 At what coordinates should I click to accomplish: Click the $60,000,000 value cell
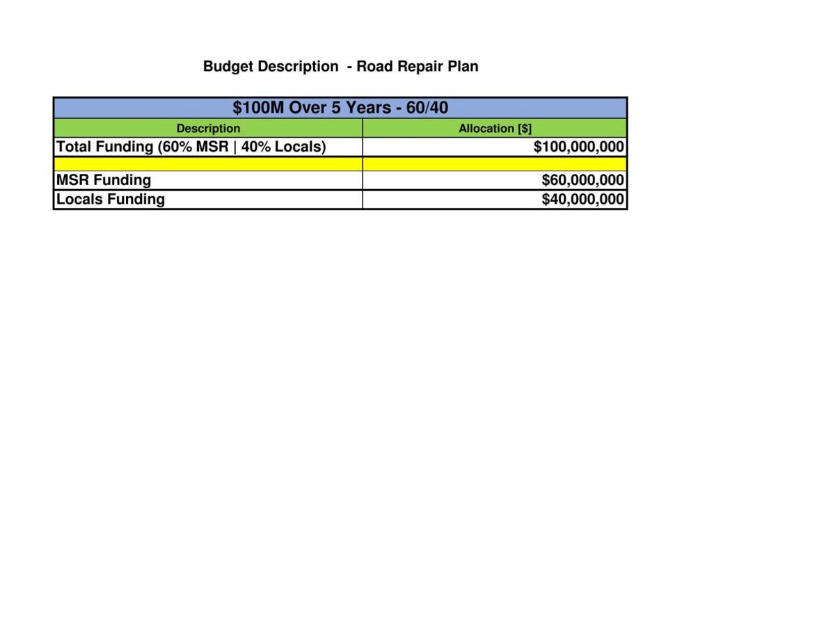[x=583, y=179]
